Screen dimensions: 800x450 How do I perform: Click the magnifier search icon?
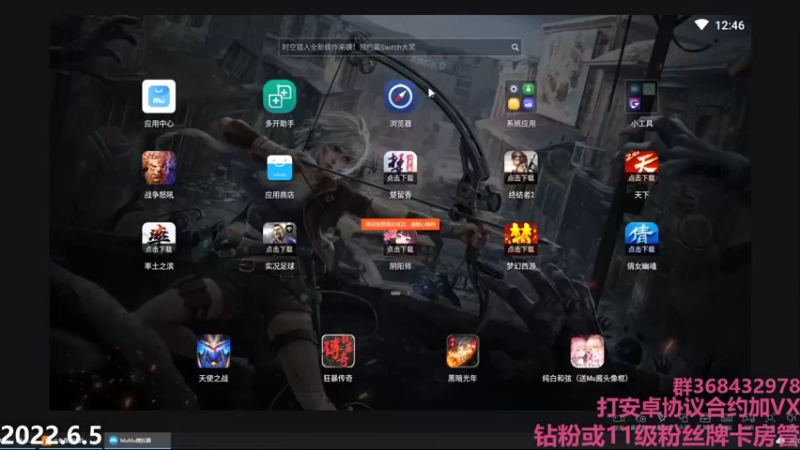[515, 47]
